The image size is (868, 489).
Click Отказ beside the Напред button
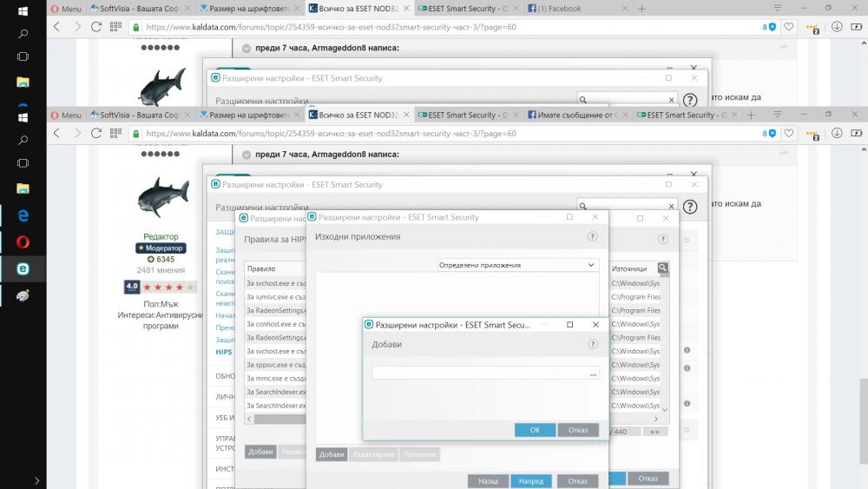click(577, 480)
